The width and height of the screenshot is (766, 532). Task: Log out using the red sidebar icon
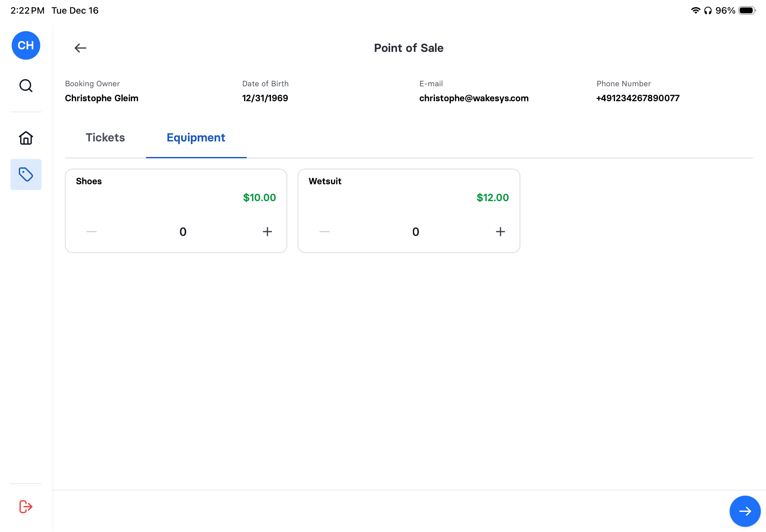[26, 506]
